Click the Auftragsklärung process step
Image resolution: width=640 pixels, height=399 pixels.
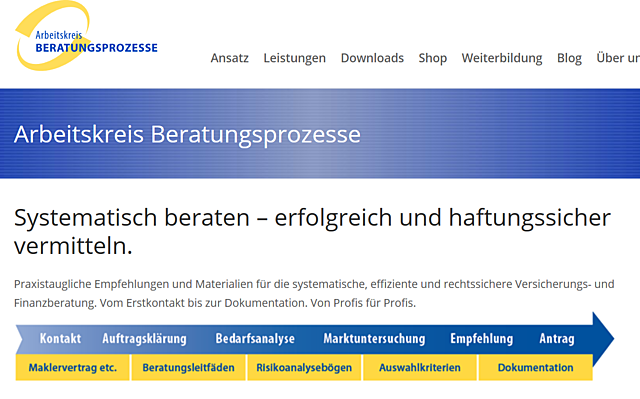(144, 339)
